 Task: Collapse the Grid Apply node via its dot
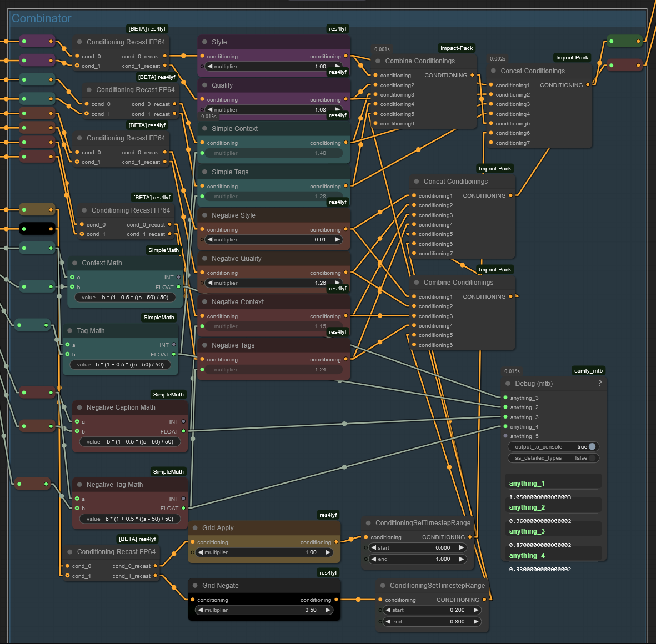coord(195,528)
